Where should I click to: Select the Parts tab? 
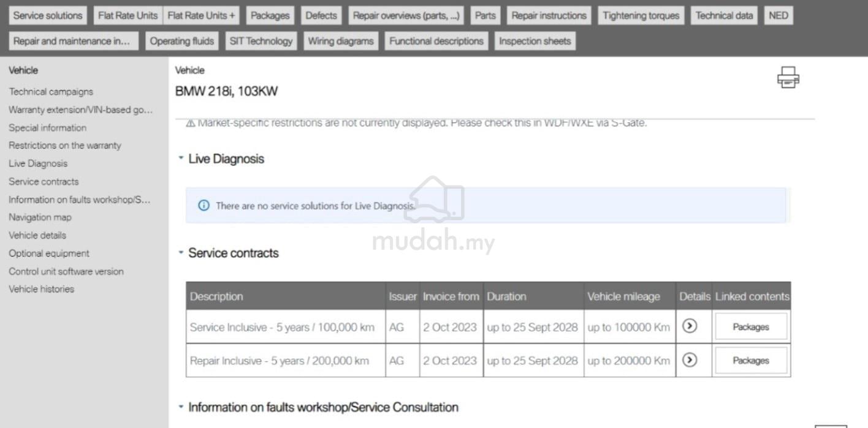pyautogui.click(x=485, y=16)
